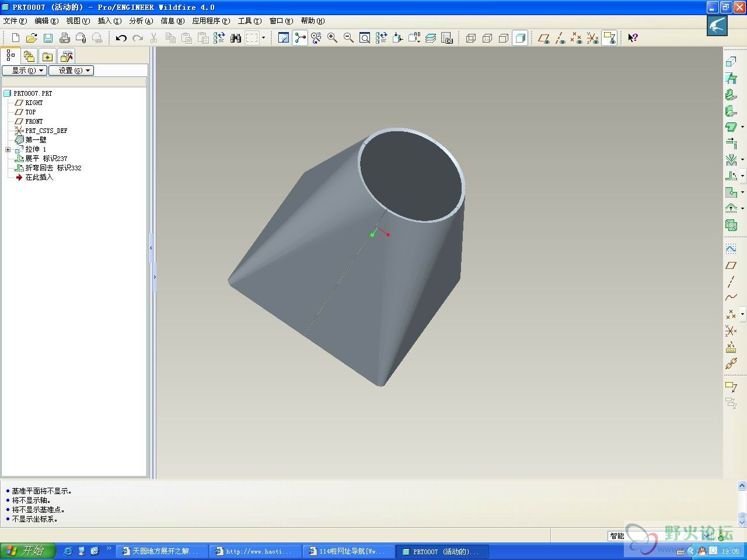Click the regenerate model icon
Screen dimensions: 747x560
coord(219,38)
